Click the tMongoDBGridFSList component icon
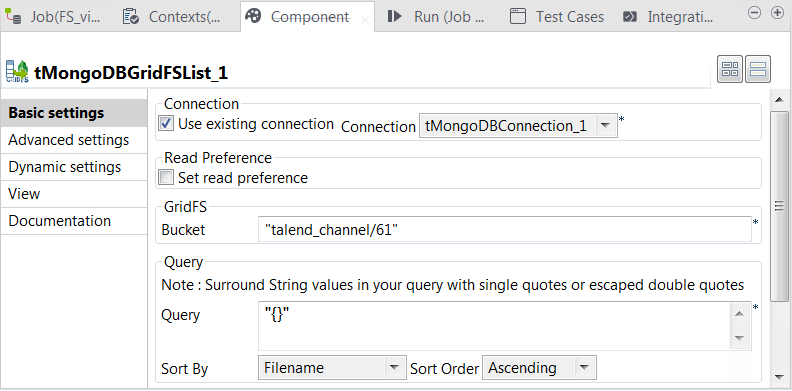Image resolution: width=792 pixels, height=391 pixels. (17, 71)
